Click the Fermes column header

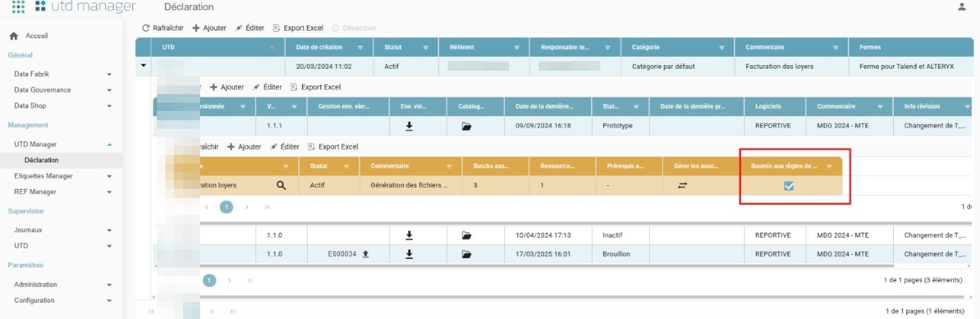913,47
